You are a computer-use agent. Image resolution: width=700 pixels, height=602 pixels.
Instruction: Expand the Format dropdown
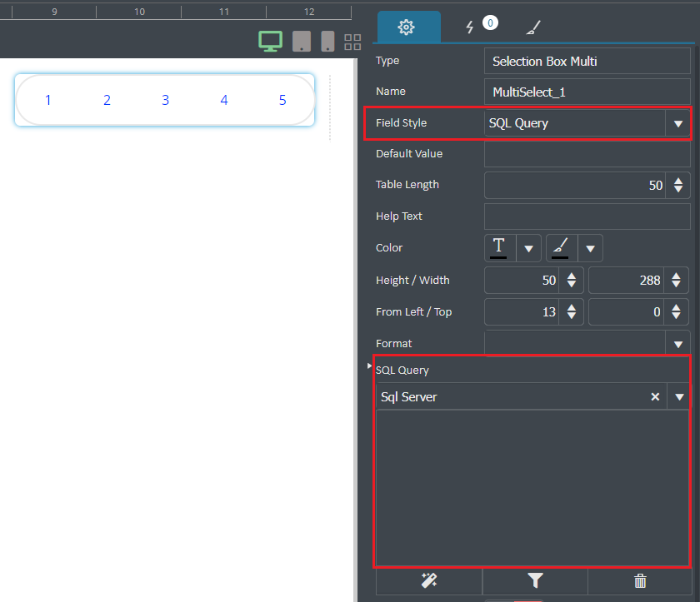[677, 344]
